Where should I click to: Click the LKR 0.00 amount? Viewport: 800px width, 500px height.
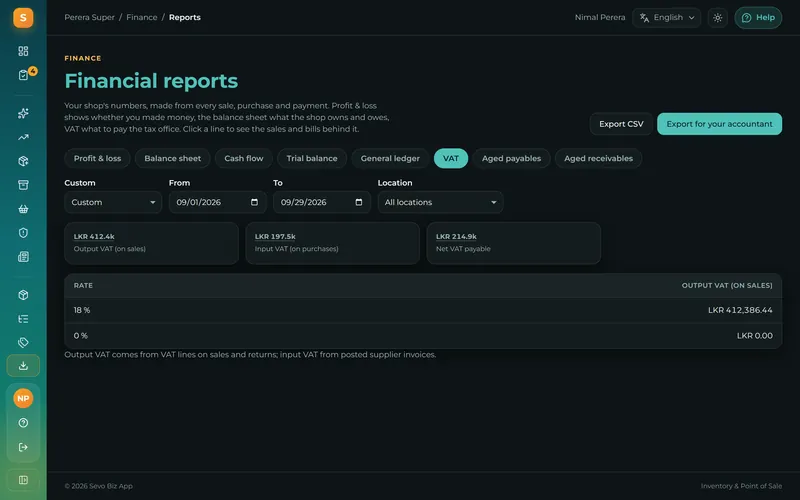pos(755,336)
